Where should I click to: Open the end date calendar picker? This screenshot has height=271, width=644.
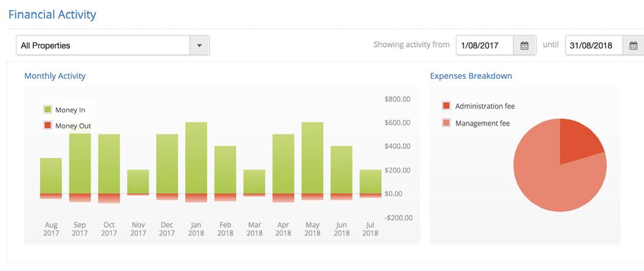click(x=633, y=45)
